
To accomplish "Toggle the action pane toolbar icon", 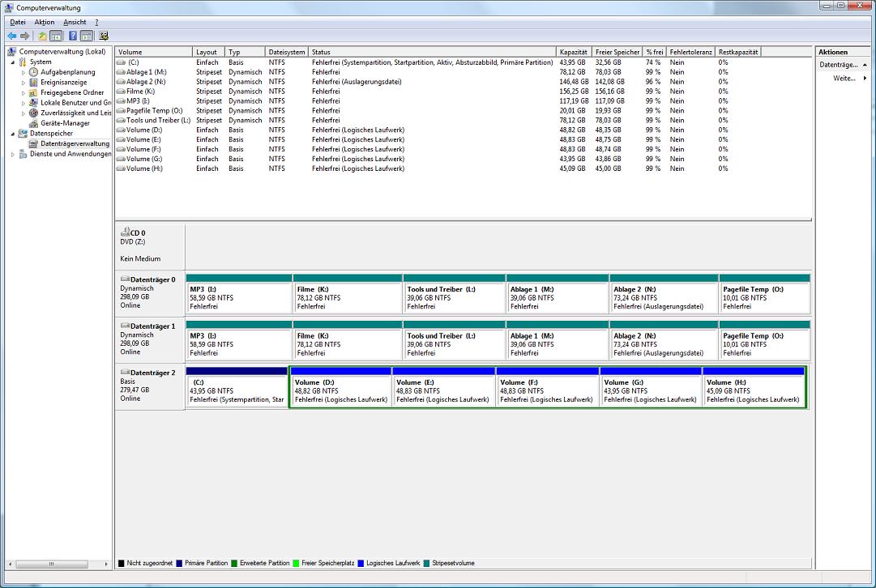I will [87, 36].
